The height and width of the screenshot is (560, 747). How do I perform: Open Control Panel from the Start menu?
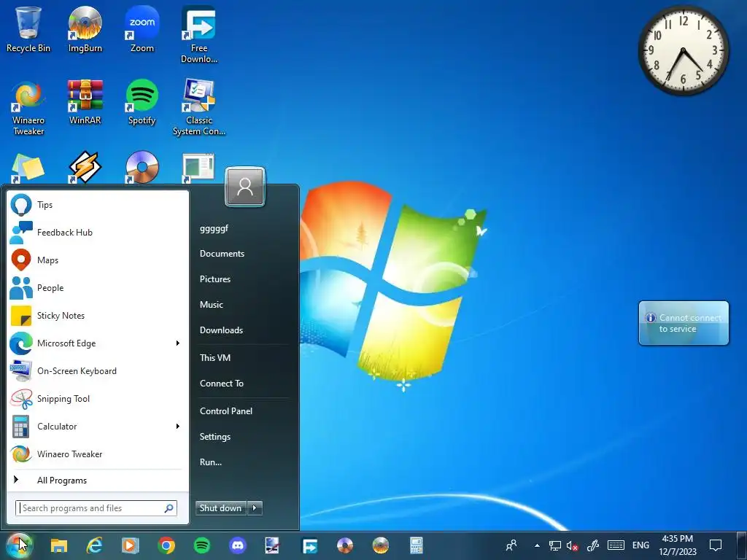tap(226, 411)
